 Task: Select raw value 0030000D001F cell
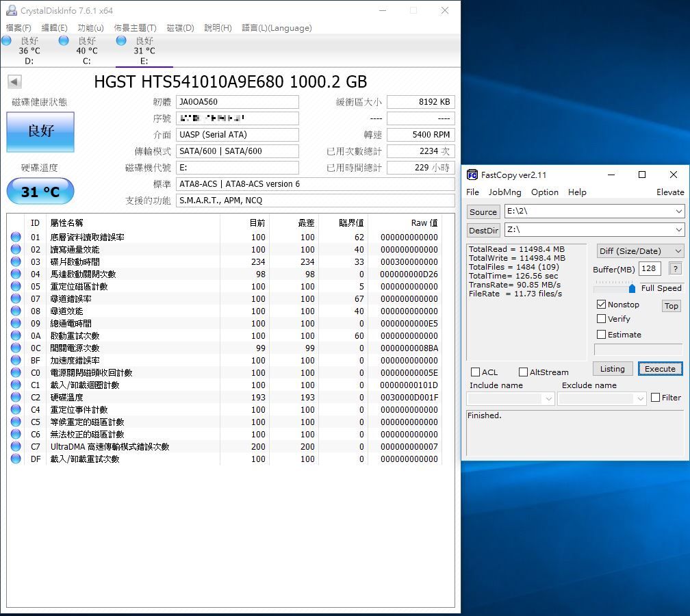point(409,397)
